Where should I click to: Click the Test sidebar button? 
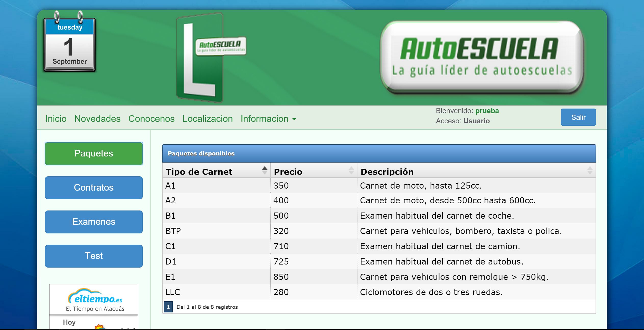(94, 256)
